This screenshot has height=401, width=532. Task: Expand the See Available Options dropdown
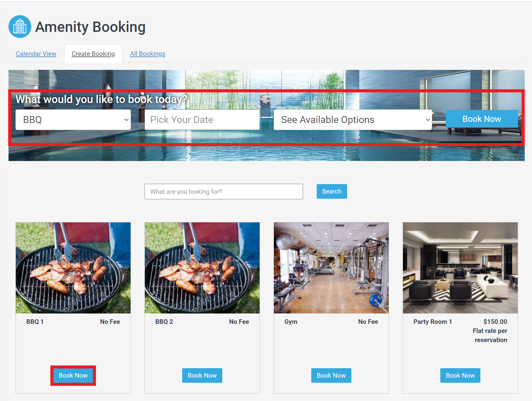pos(353,120)
